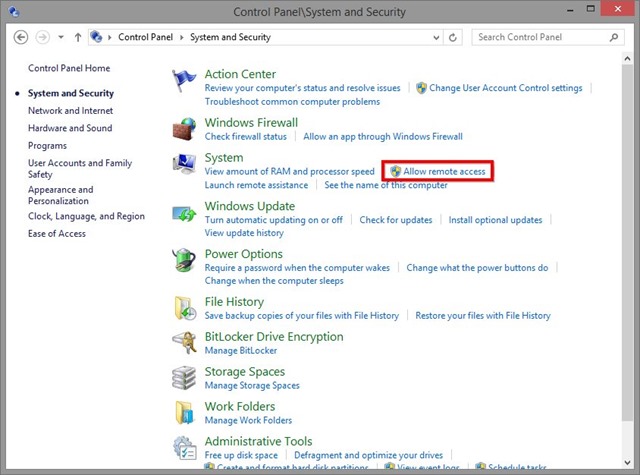Viewport: 640px width, 475px height.
Task: Click the Back arrow button
Action: pos(21,37)
